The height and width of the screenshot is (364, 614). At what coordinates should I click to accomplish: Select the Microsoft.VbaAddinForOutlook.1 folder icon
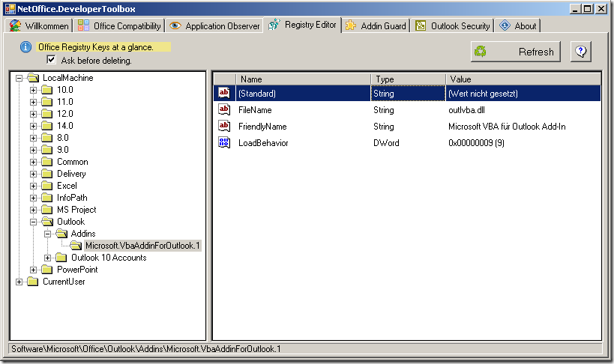tap(76, 246)
